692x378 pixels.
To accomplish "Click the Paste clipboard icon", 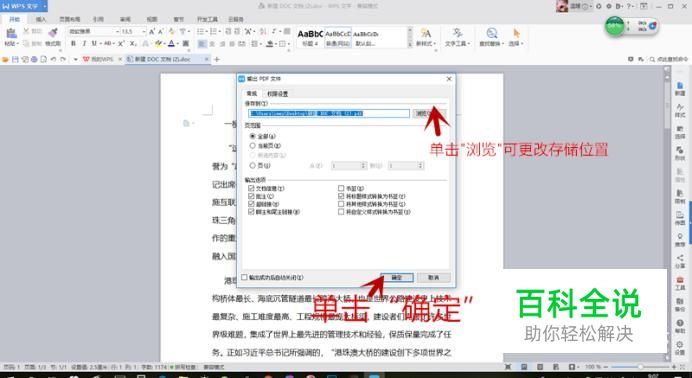I will [x=11, y=34].
